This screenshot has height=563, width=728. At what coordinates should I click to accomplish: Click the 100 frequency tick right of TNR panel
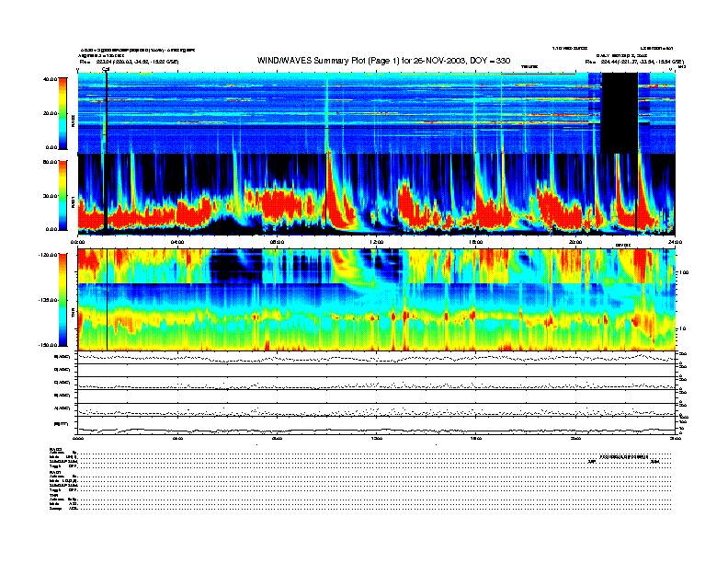point(683,272)
